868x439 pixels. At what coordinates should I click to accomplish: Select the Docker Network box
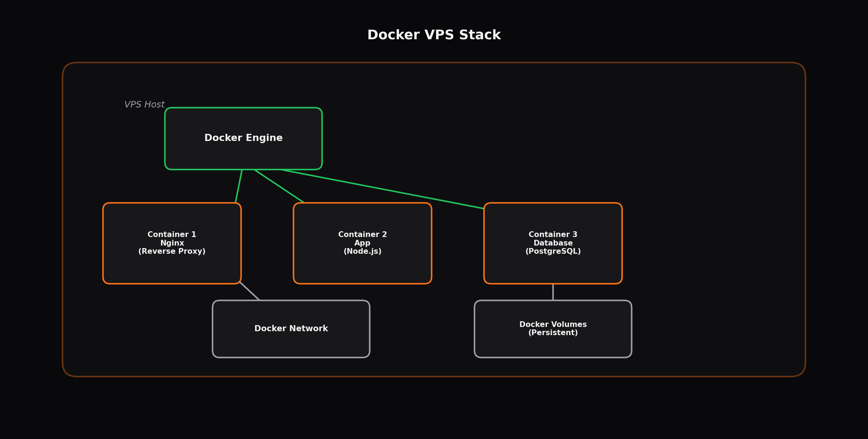(x=291, y=329)
